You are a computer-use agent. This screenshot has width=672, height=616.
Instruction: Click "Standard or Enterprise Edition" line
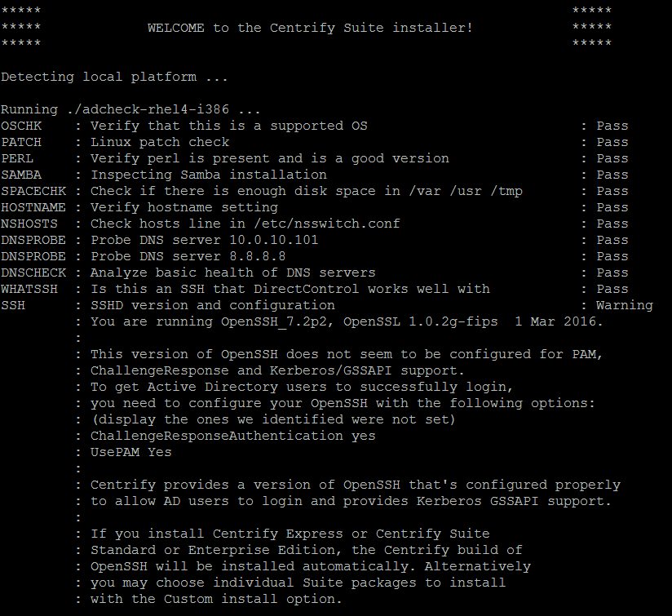click(307, 550)
